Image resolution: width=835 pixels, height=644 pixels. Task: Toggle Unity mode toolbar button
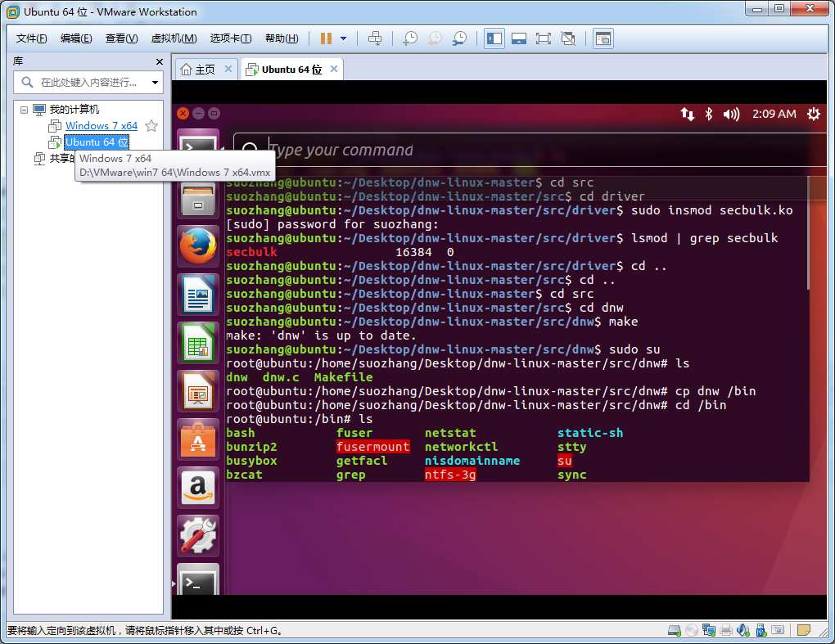click(x=567, y=38)
